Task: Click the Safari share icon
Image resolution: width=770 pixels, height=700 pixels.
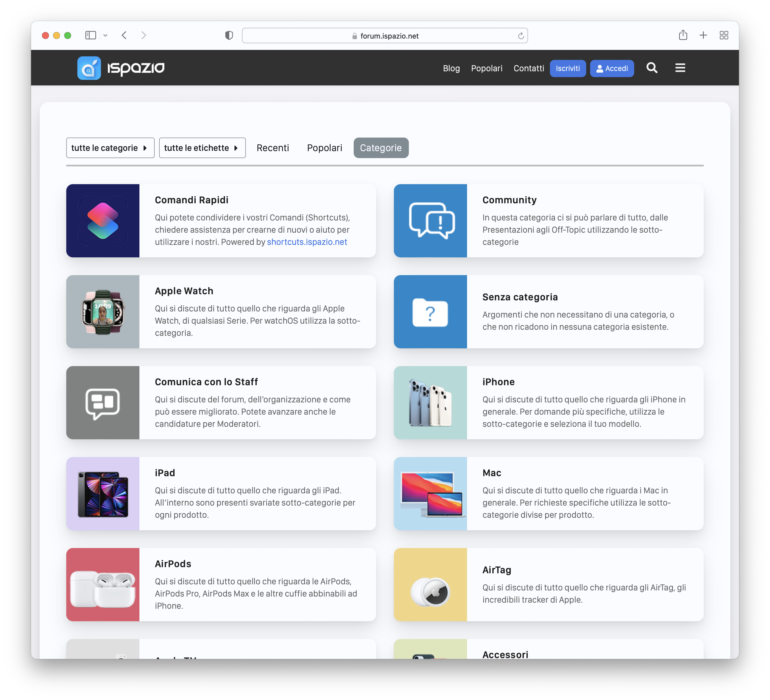Action: [683, 35]
